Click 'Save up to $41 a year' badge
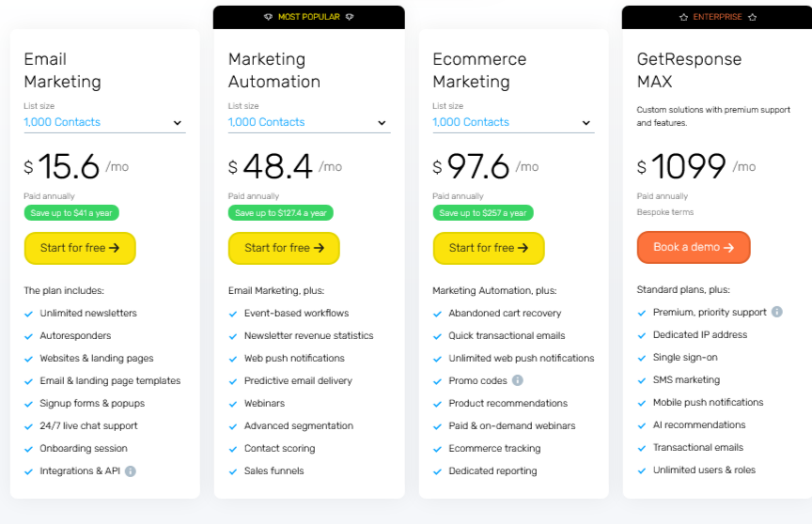Viewport: 812px width, 524px height. coord(71,213)
